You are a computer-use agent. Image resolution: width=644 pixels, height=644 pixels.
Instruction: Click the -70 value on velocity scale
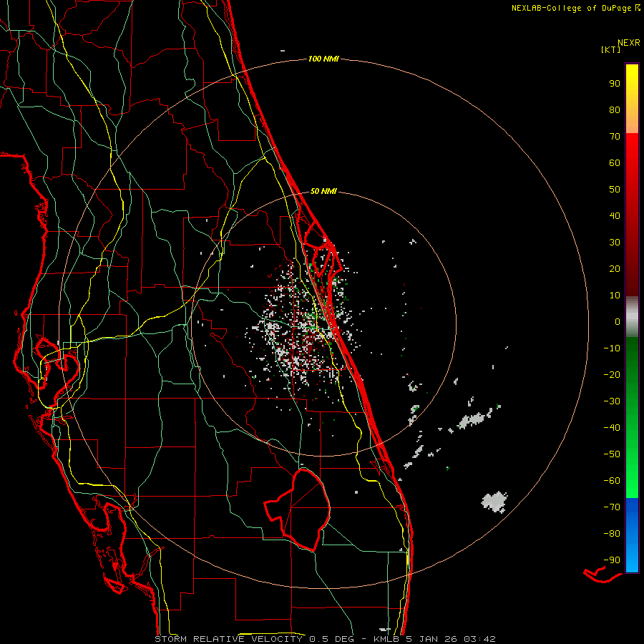612,507
